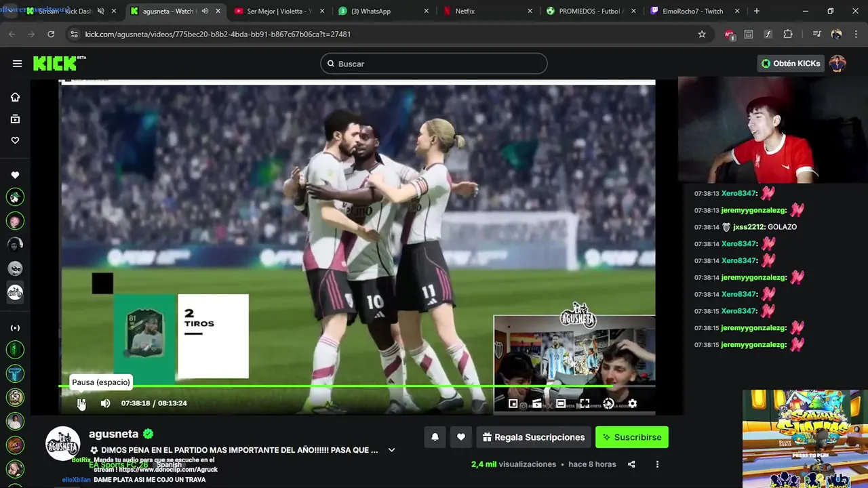Screen dimensions: 868x488
Task: Click the filled heart sidebar icon
Action: (x=15, y=175)
